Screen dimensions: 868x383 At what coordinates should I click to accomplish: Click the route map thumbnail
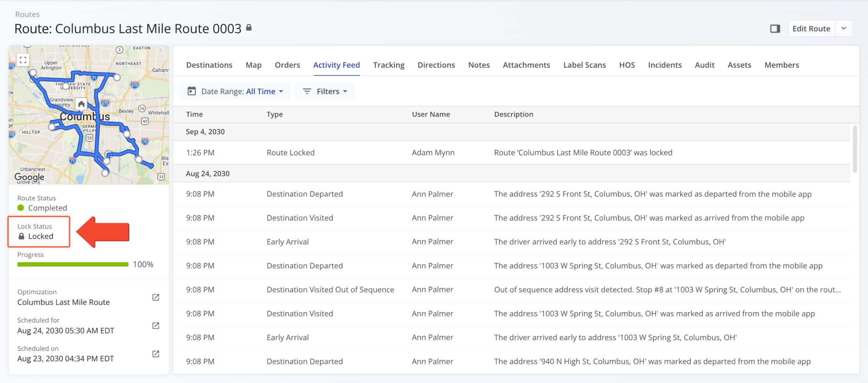coord(89,115)
